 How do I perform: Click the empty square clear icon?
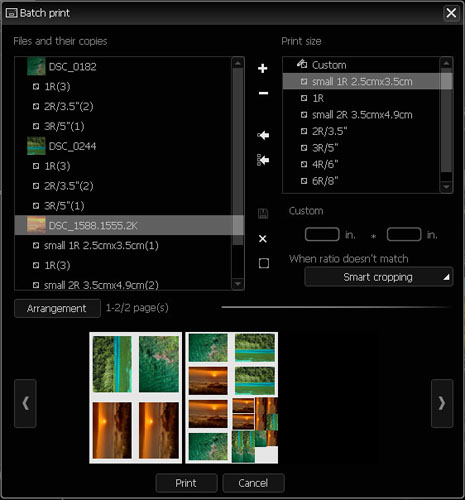point(264,263)
